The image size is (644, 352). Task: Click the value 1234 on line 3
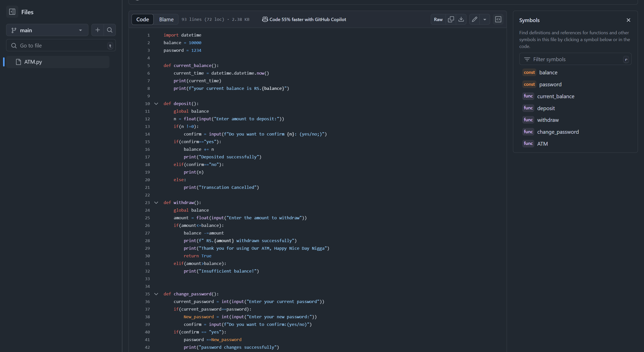[196, 50]
